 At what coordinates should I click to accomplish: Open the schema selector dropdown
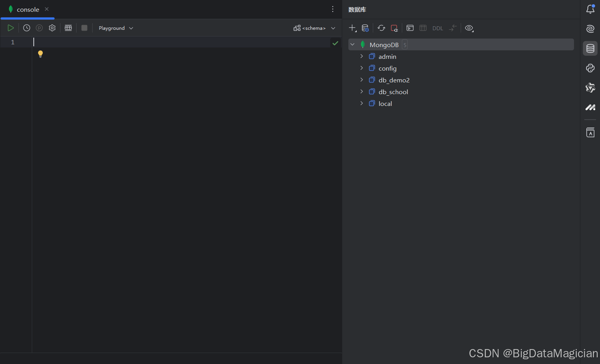(314, 28)
